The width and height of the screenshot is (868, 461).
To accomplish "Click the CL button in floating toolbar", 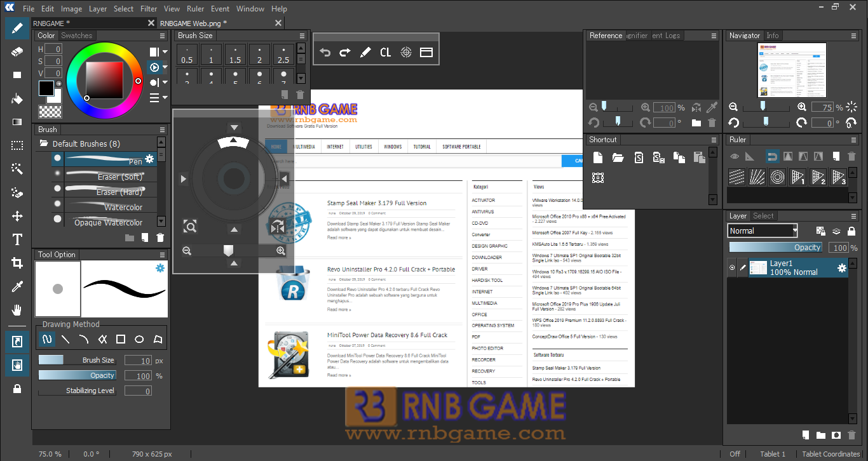I will [x=386, y=52].
